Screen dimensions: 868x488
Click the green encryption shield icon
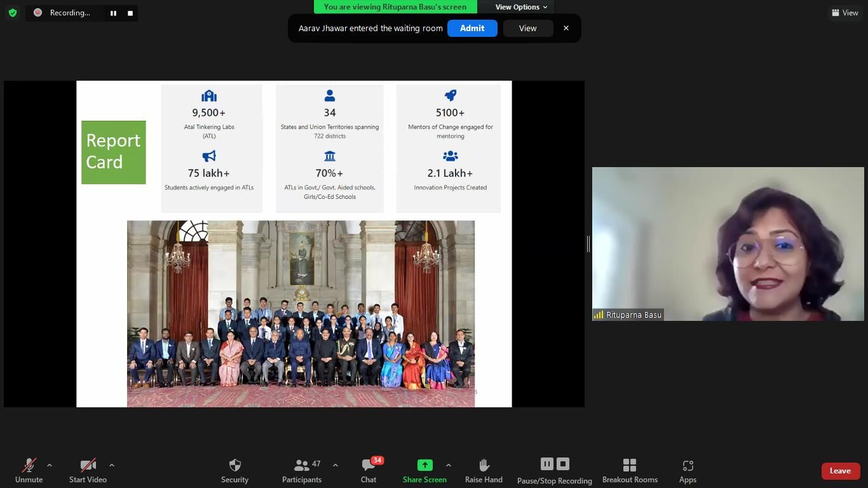(x=13, y=13)
